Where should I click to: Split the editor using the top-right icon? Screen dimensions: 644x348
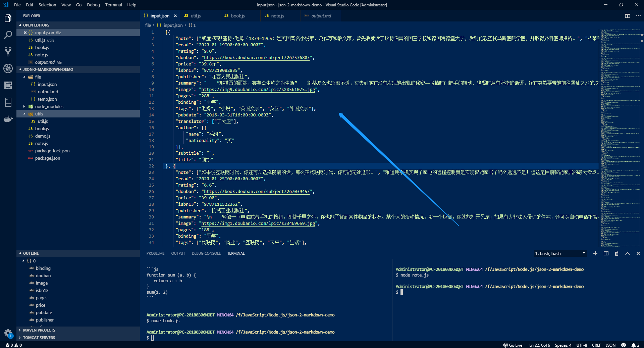628,16
